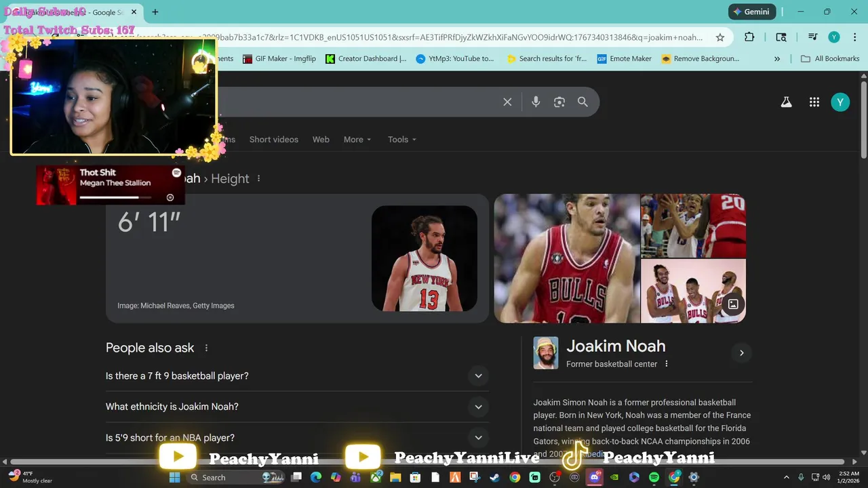Open People also ask options menu

[206, 348]
